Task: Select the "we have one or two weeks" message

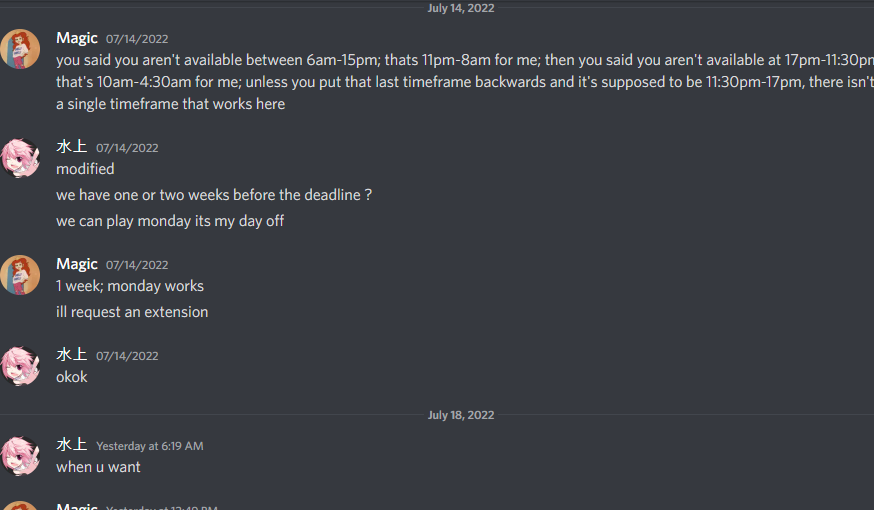Action: pyautogui.click(x=214, y=195)
